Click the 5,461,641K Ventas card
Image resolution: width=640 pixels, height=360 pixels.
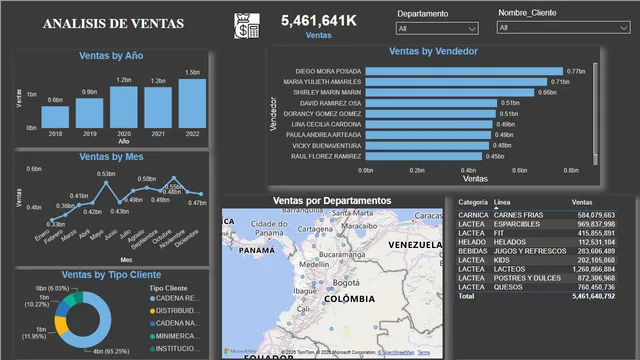point(319,26)
